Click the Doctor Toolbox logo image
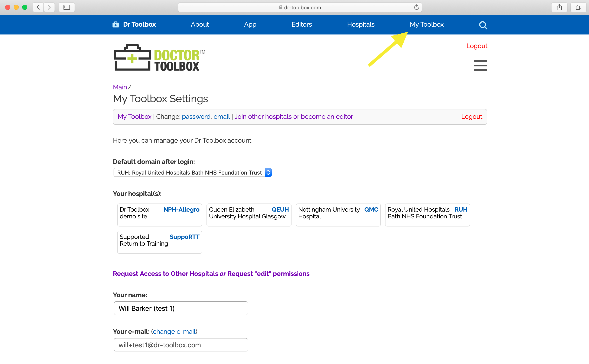This screenshot has width=589, height=364. point(159,58)
